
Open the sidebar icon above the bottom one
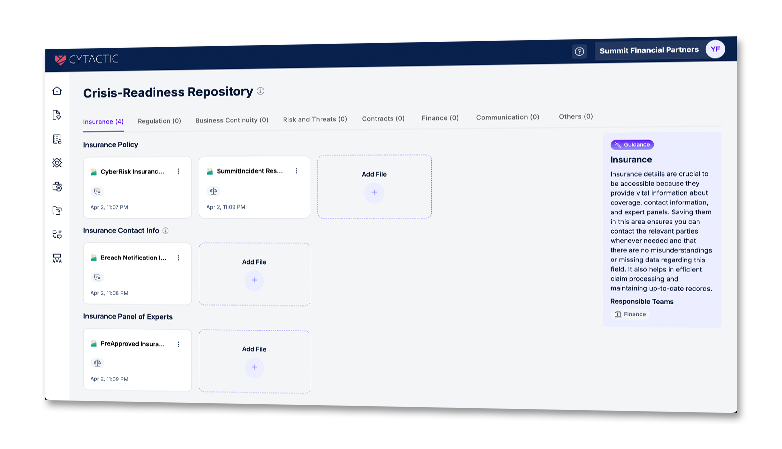click(57, 234)
